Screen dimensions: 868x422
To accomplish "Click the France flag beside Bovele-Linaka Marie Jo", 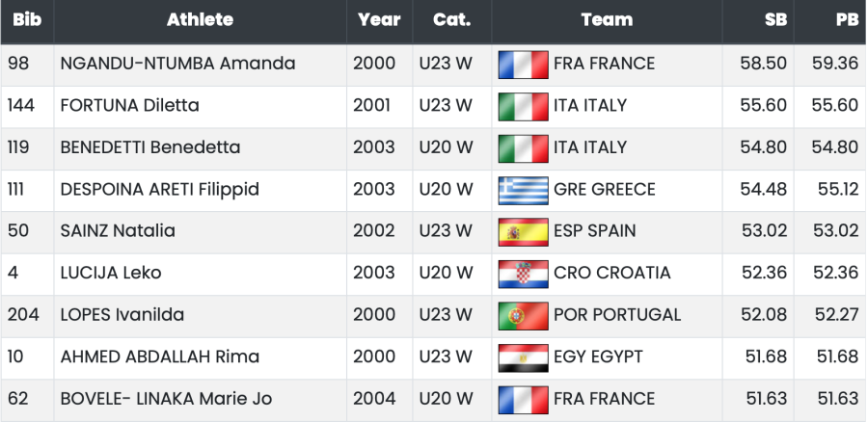I will click(523, 399).
